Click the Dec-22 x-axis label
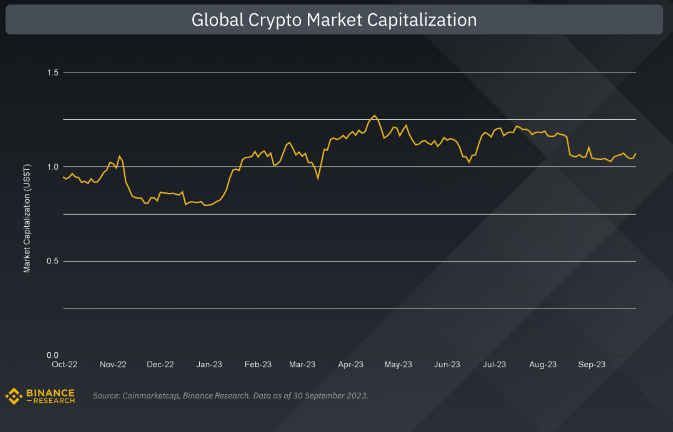673x432 pixels. (x=160, y=364)
